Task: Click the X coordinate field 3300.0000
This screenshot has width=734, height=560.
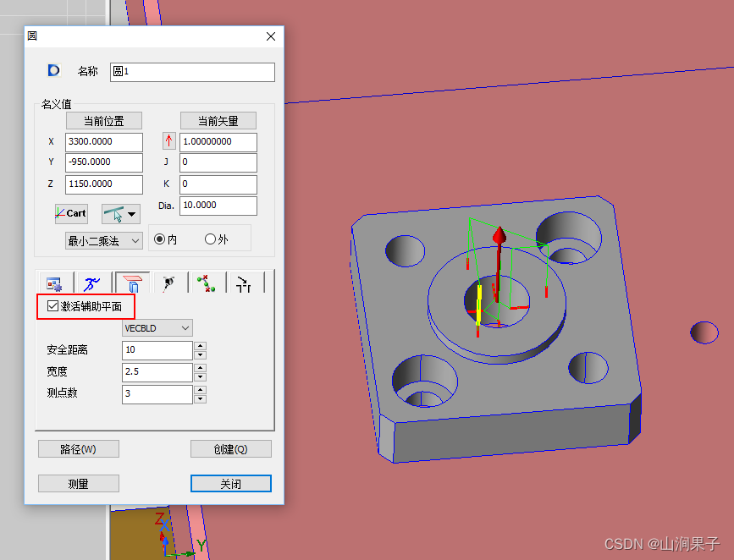Action: (104, 142)
